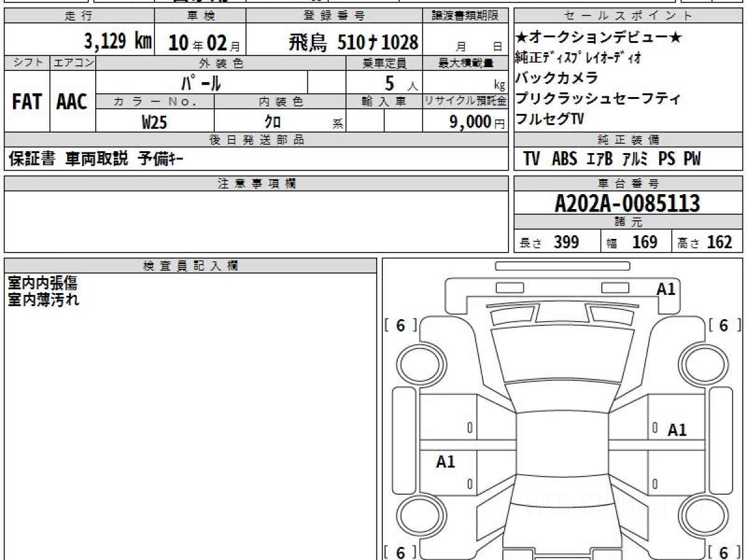Viewport: 747px width, 560px height.
Task: Click the 室内内張傷 inspector note
Action: tap(42, 283)
